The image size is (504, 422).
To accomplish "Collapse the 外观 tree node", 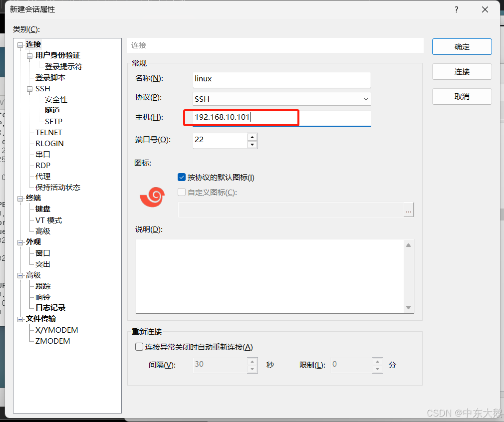I will 20,242.
